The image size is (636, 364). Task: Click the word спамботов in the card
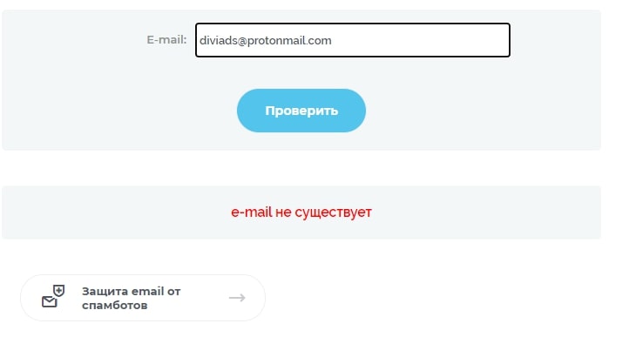click(x=115, y=306)
